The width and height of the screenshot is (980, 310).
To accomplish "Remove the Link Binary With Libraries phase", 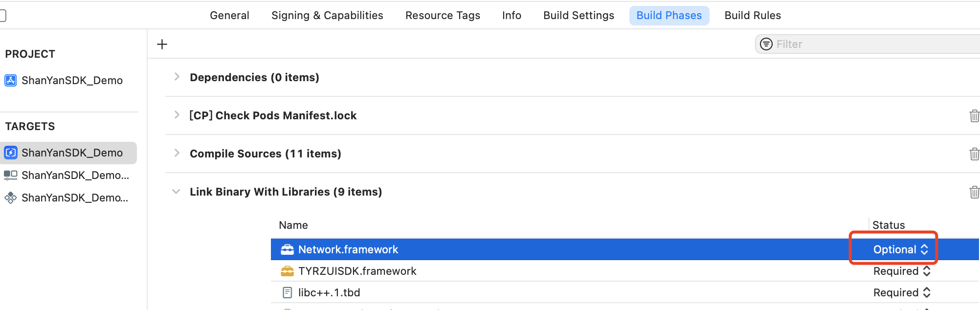I will [x=974, y=192].
